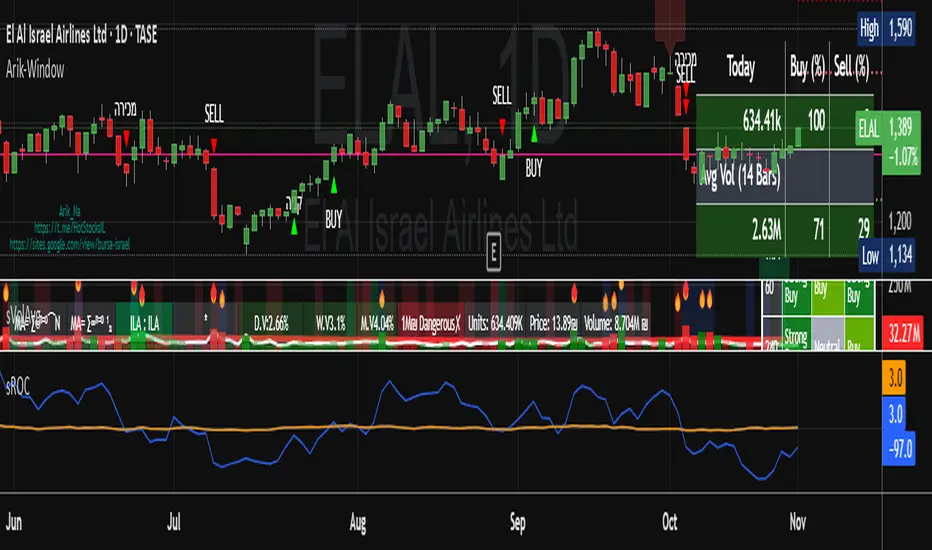
Task: Click the red 32.27M volume tag
Action: coord(903,334)
